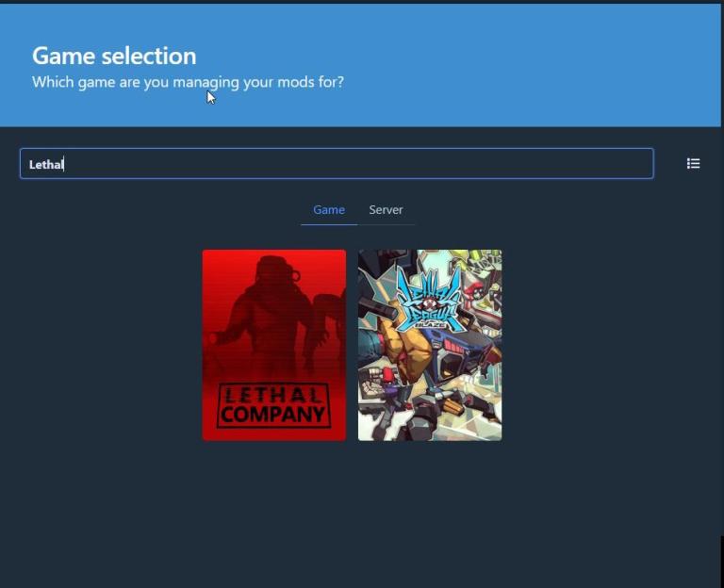The image size is (724, 588).
Task: Click the top of Lethal League Blaze artwork
Action: (x=430, y=255)
